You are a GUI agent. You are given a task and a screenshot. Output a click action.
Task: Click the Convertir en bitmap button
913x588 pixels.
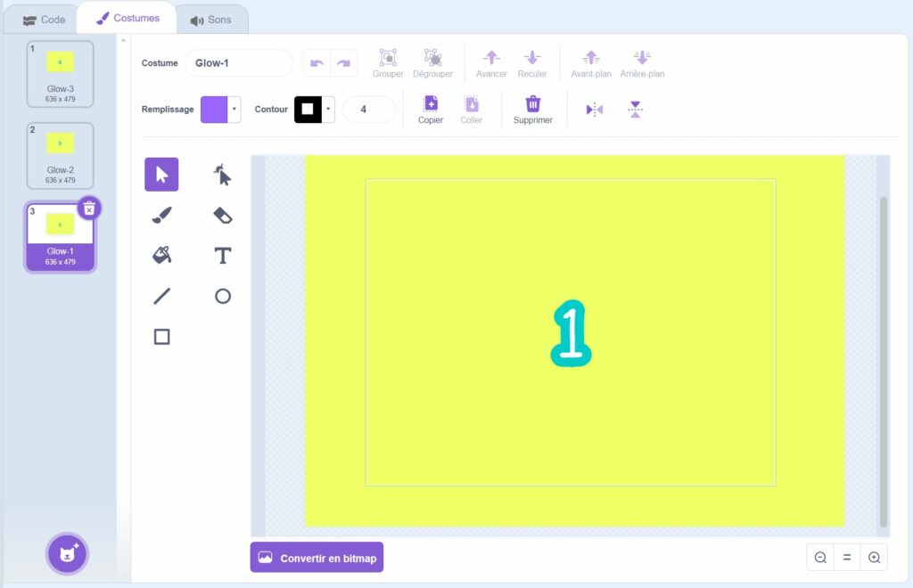pos(317,558)
